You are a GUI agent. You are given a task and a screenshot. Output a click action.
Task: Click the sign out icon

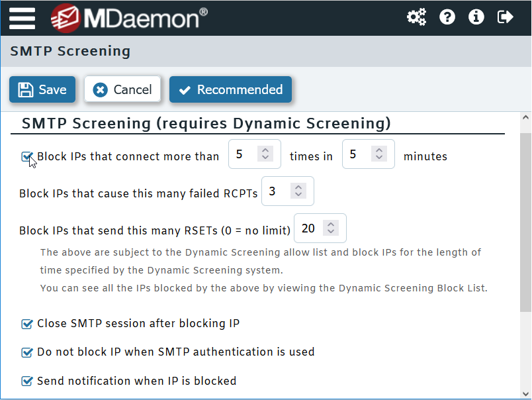[506, 17]
